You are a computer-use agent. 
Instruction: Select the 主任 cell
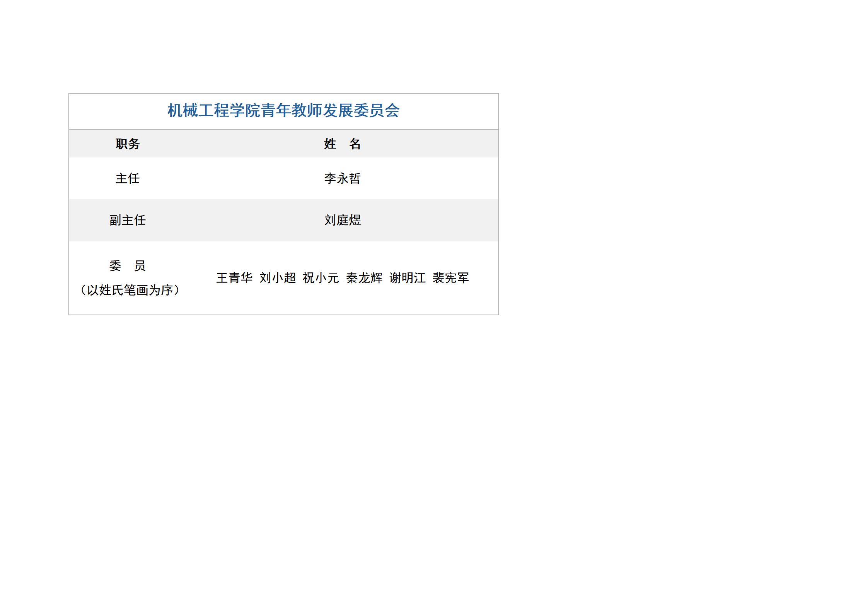(x=128, y=178)
